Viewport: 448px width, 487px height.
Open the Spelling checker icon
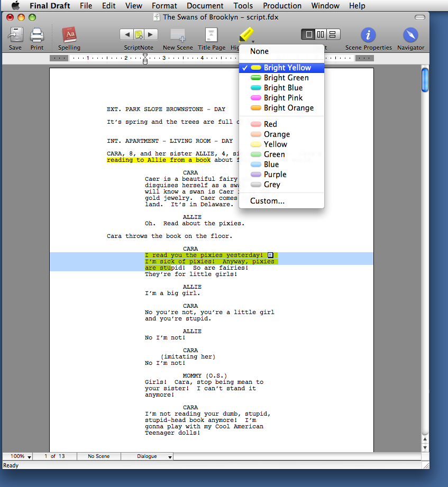point(69,35)
